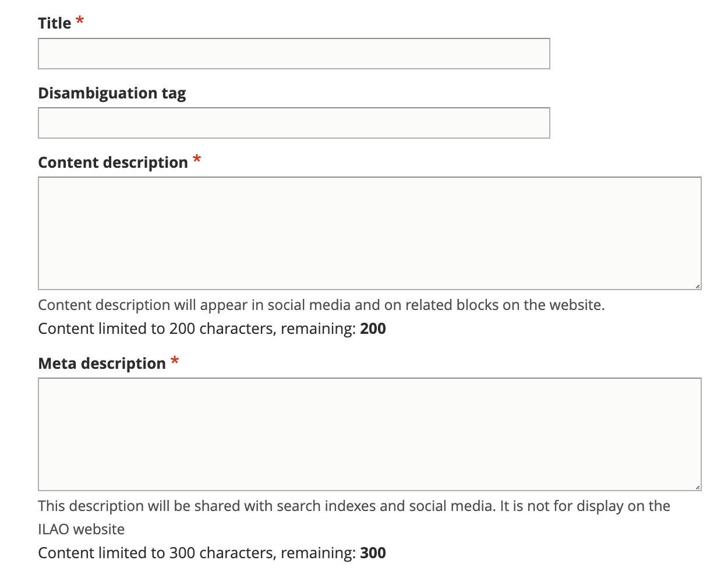Click the Meta description textarea resize grip
The width and height of the screenshot is (728, 571).
697,487
